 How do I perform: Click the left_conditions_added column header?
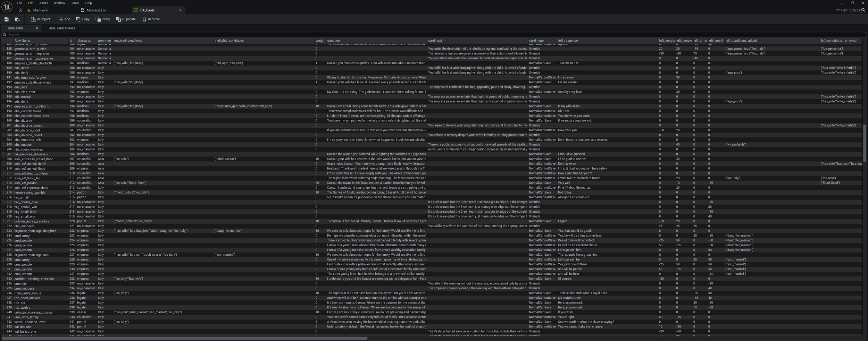[772, 41]
